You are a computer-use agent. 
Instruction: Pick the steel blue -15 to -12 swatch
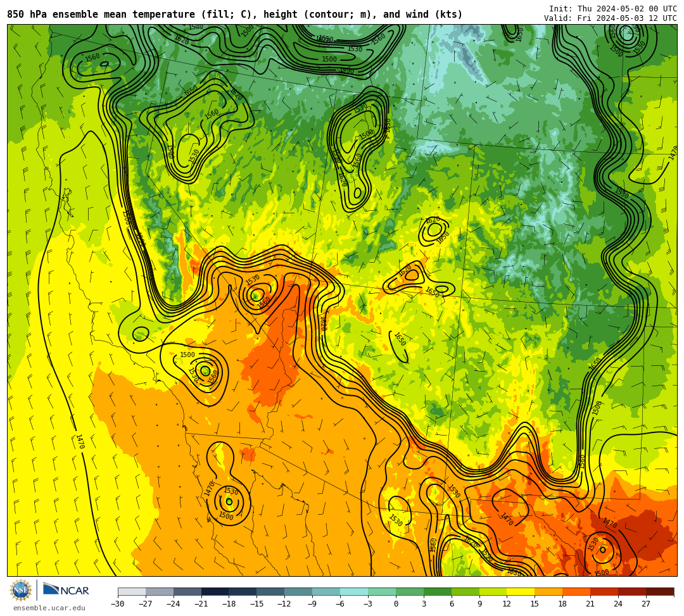click(271, 591)
